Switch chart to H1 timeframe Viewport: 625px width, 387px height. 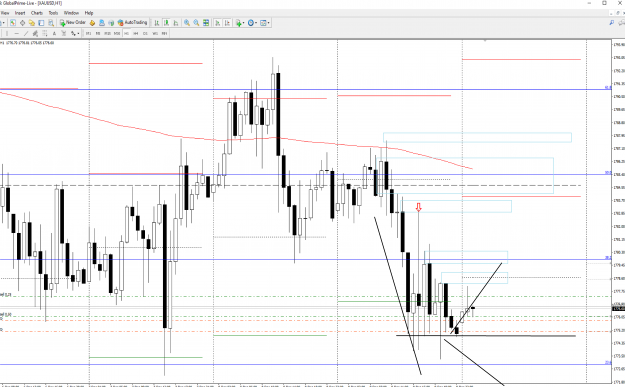pyautogui.click(x=126, y=33)
